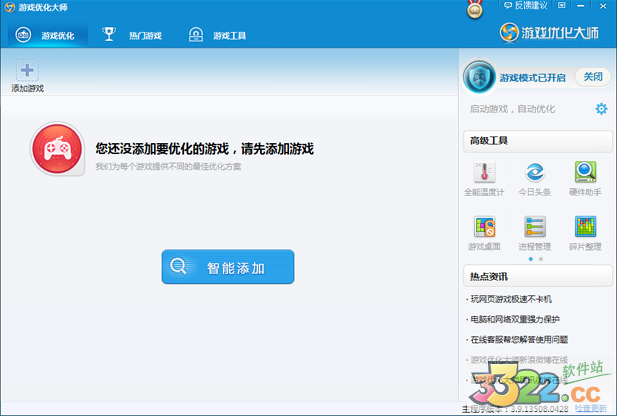Viewport: 617px width, 416px height.
Task: Open the 进程管理 process manager
Action: pos(535,229)
